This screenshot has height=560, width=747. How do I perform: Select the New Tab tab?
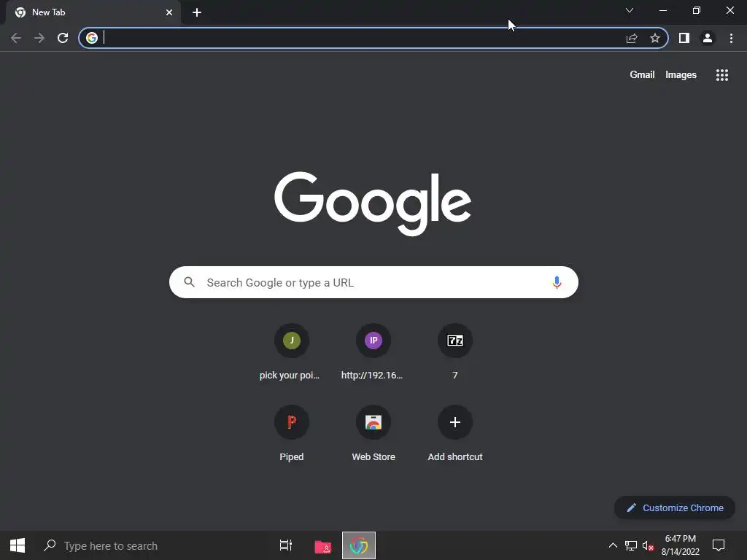(x=93, y=13)
